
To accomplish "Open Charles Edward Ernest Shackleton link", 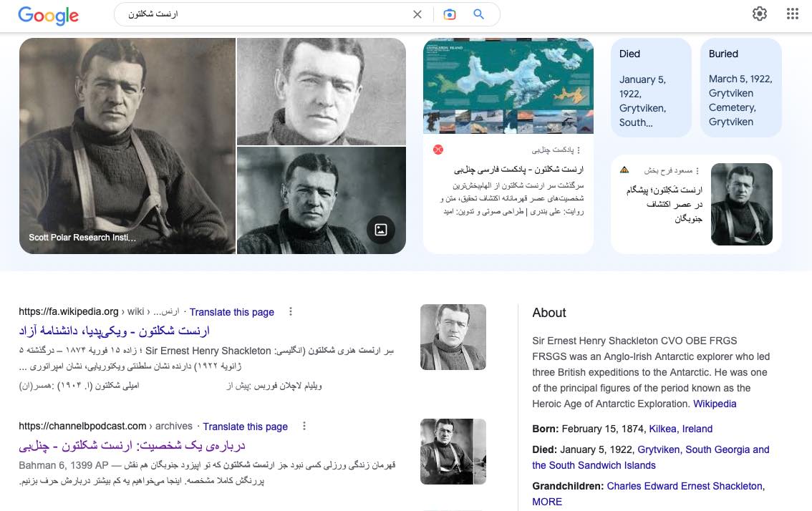I will coord(685,486).
